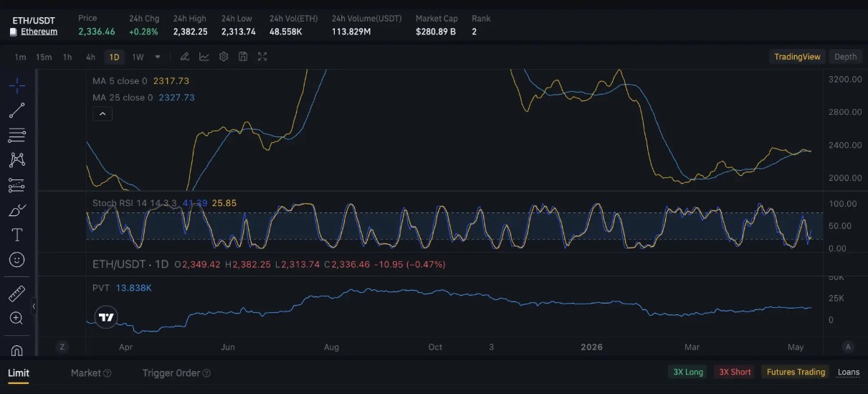The image size is (868, 394).
Task: Open the Ethereum info link
Action: (39, 32)
